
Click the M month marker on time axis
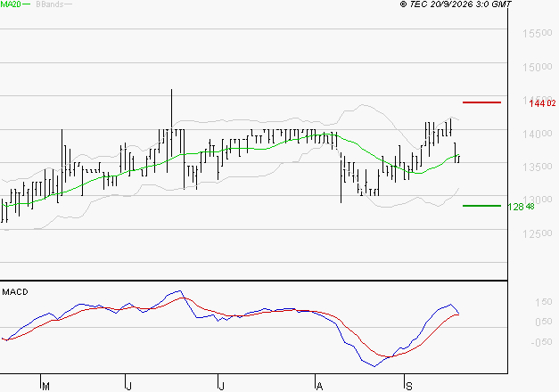tap(45, 387)
